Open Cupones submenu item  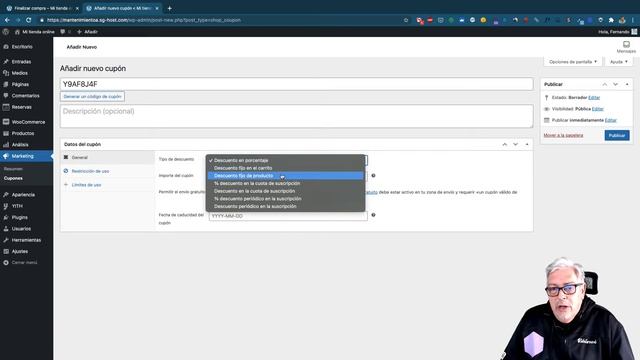tap(13, 178)
